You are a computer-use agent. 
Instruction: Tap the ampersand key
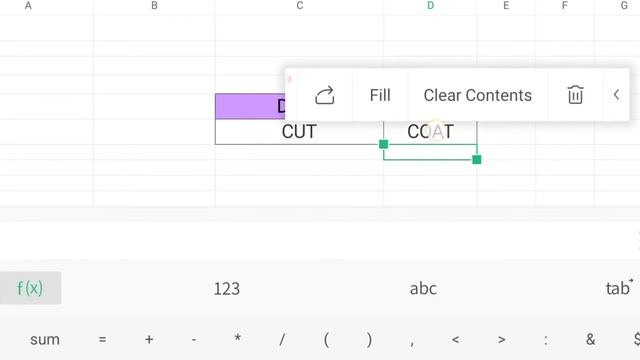(x=590, y=339)
